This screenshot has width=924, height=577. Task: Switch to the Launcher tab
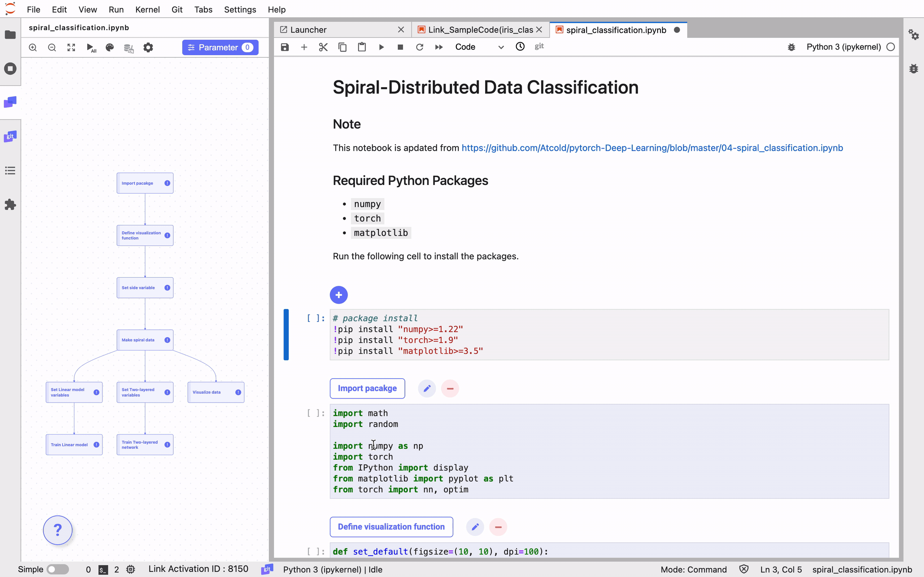(308, 30)
